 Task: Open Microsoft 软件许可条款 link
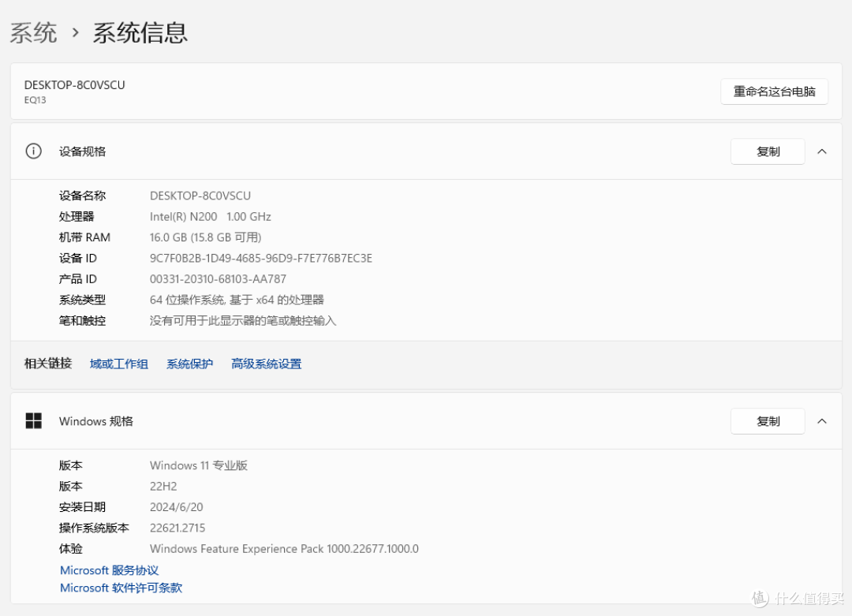click(121, 588)
